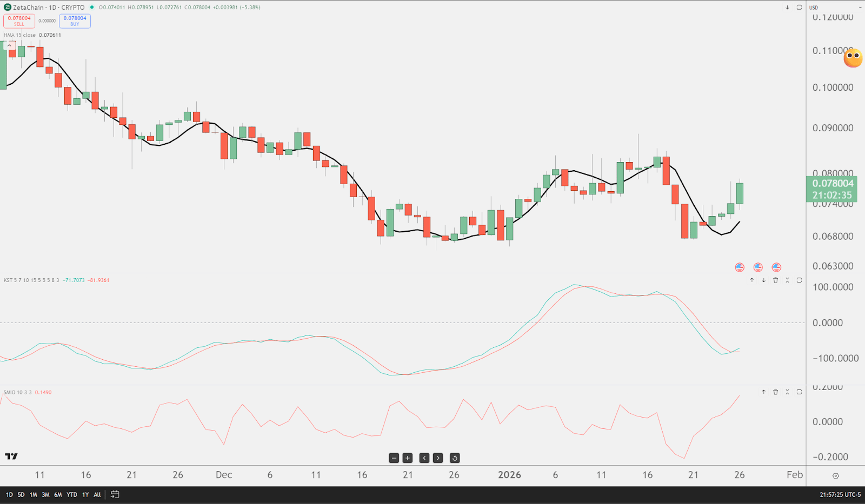The width and height of the screenshot is (865, 504).
Task: Move the KST pane down
Action: pyautogui.click(x=763, y=280)
